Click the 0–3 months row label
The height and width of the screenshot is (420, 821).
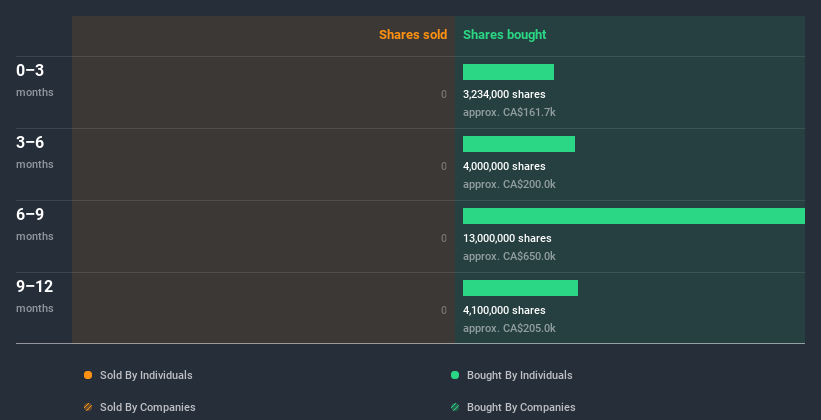tap(35, 80)
